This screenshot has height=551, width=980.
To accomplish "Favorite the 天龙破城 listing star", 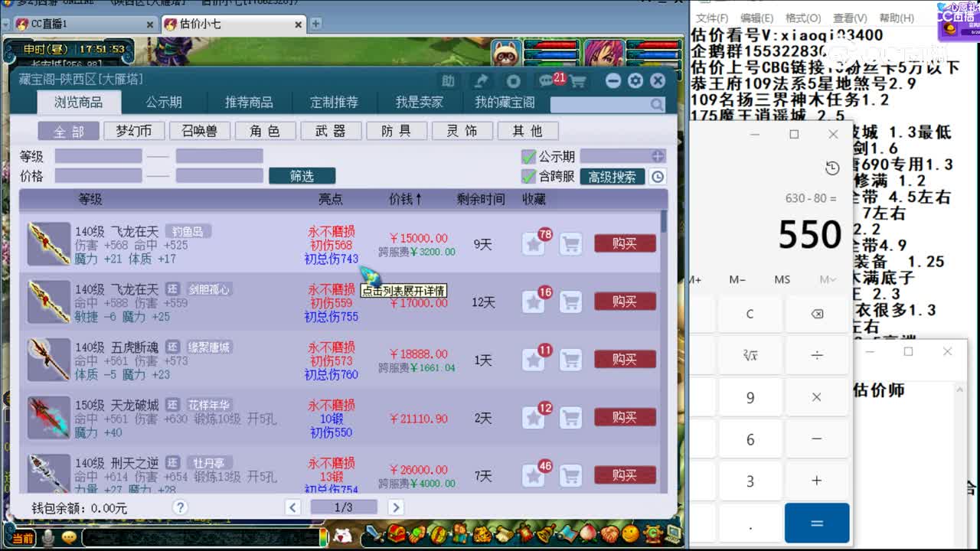I will point(534,418).
